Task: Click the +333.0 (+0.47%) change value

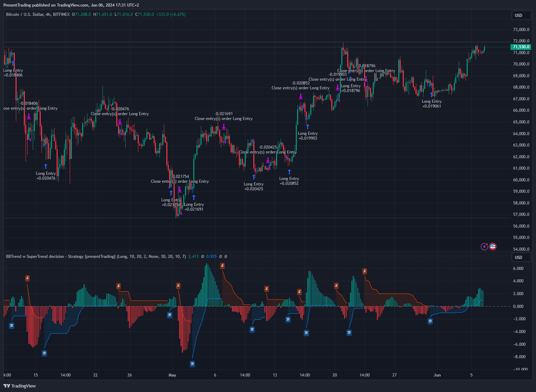Action: point(171,14)
